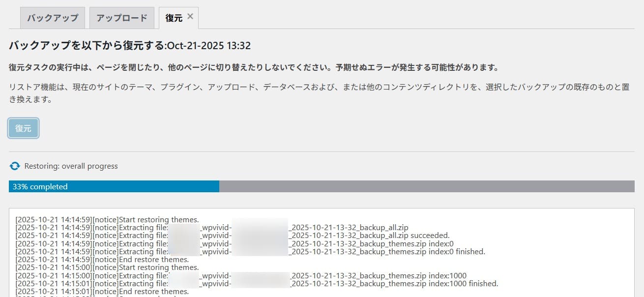Close the 復元 tab with the X
644x297 pixels.
click(x=190, y=16)
